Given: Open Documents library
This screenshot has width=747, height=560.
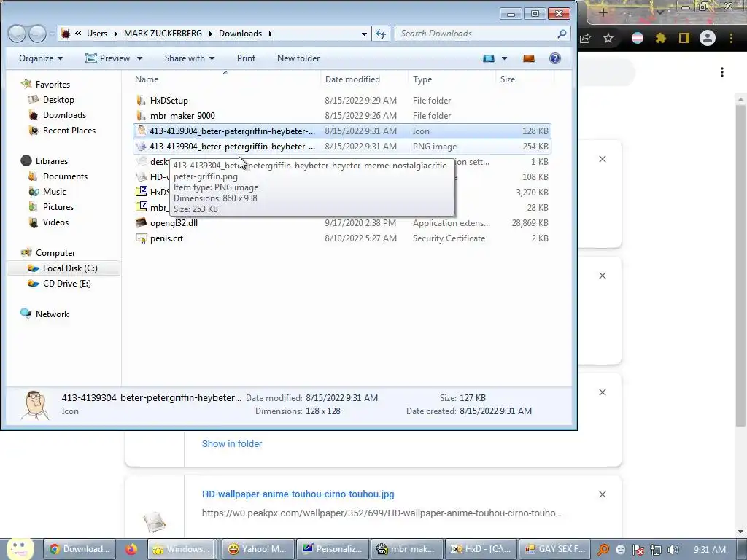Looking at the screenshot, I should point(65,176).
